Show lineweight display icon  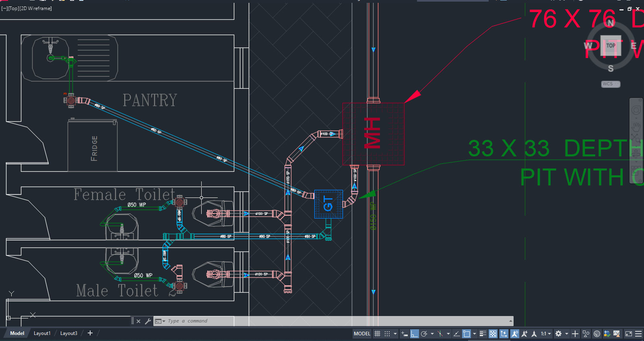pyautogui.click(x=483, y=334)
